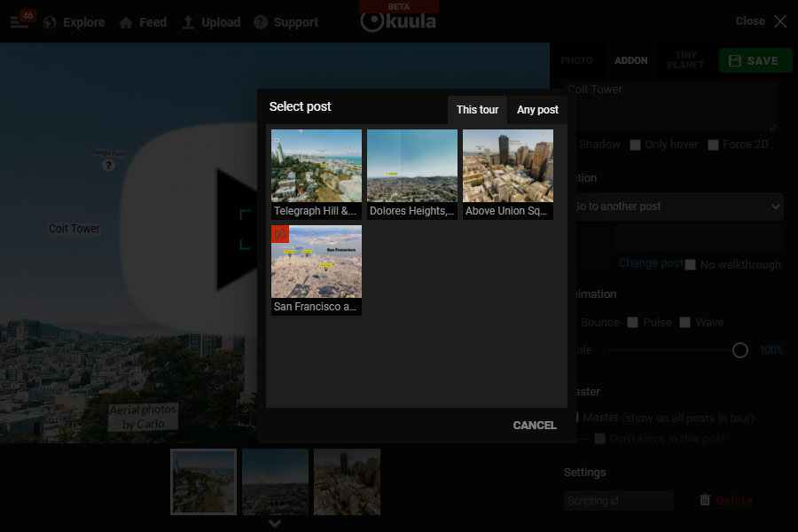Viewport: 798px width, 532px height.
Task: Select Dolores Heights post thumbnail
Action: [x=412, y=174]
